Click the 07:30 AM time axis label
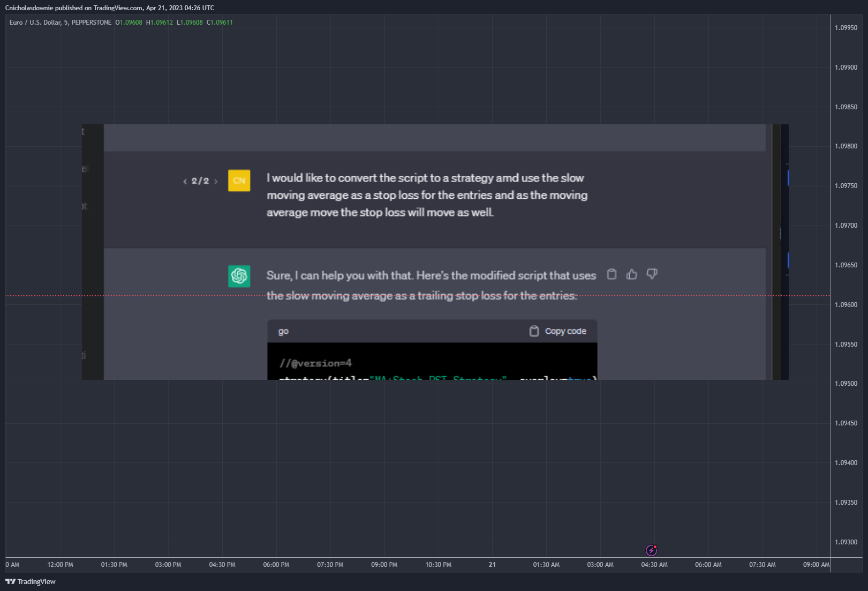 point(763,565)
